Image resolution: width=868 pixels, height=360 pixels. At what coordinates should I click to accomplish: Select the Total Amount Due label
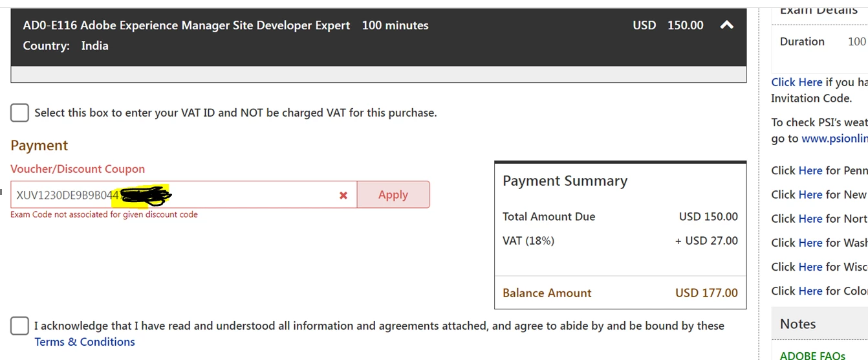(x=549, y=217)
